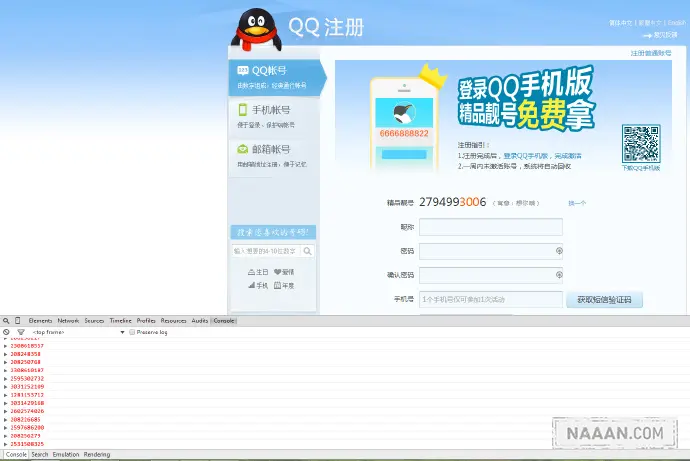Open the Rendering drawer tab
Image resolution: width=690 pixels, height=461 pixels.
[97, 454]
